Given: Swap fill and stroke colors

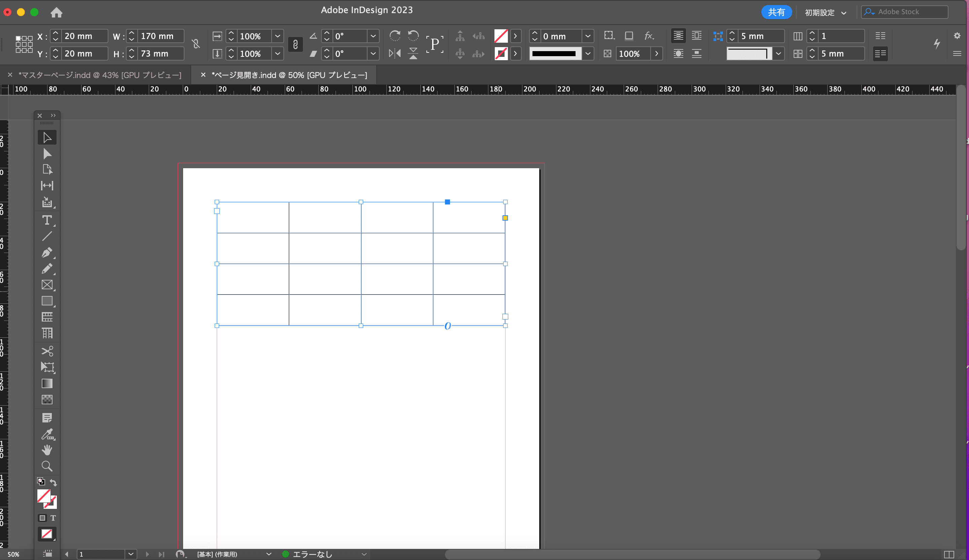Looking at the screenshot, I should point(54,482).
